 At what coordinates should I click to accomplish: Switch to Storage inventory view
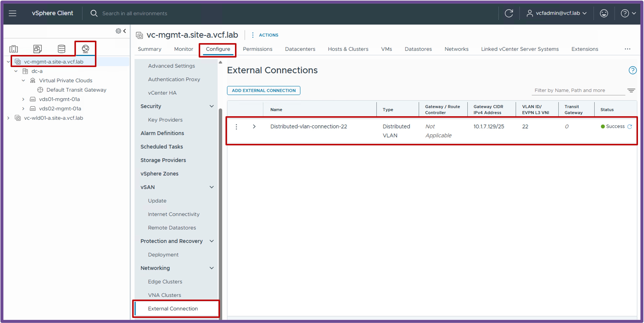61,49
